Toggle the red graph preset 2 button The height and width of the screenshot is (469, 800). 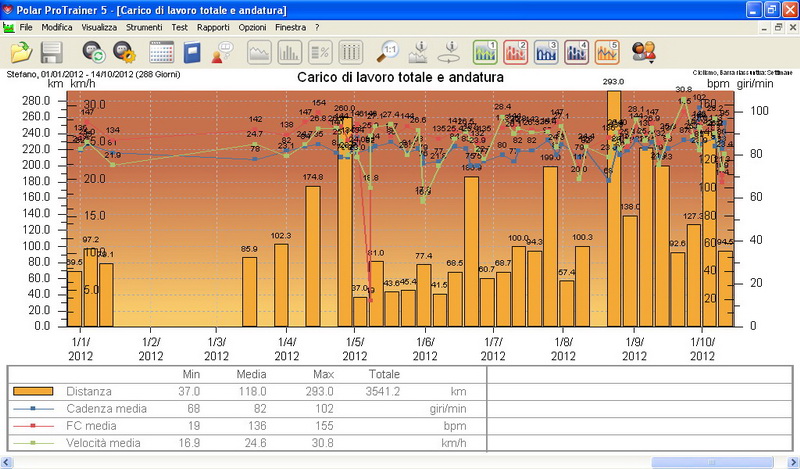[x=516, y=52]
